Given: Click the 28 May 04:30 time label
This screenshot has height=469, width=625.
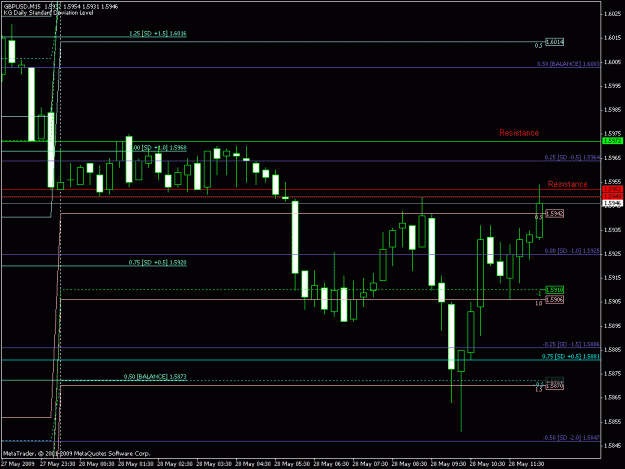Looking at the screenshot, I should click(x=253, y=464).
